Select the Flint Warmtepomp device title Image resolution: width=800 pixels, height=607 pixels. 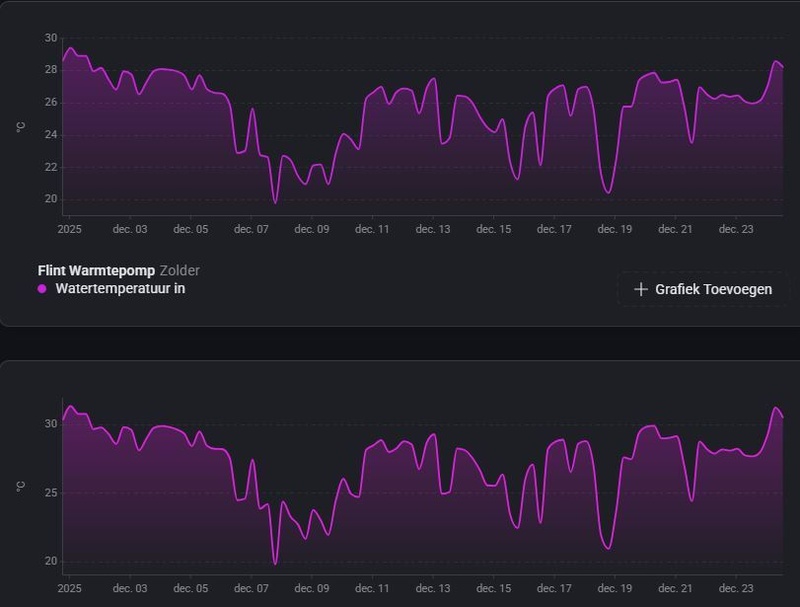(x=96, y=270)
